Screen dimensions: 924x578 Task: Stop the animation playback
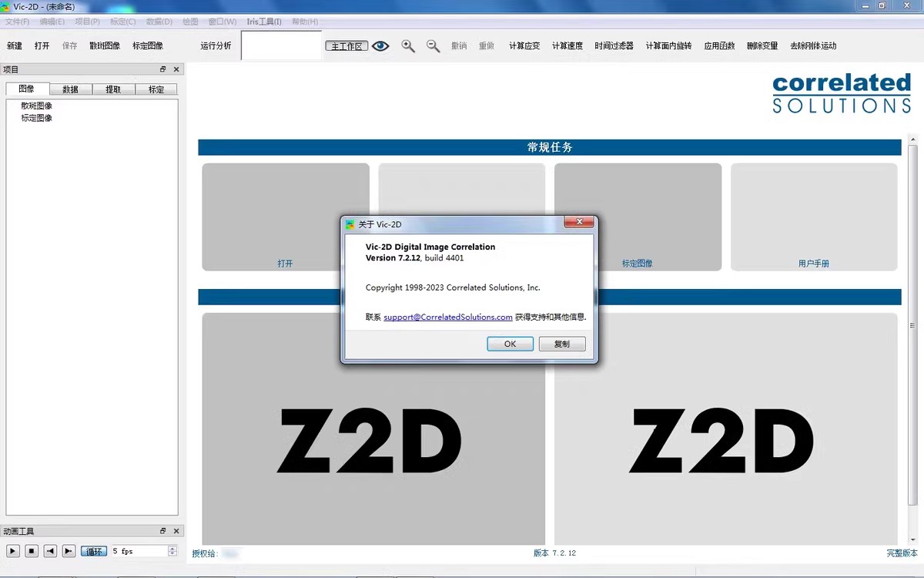(x=32, y=551)
